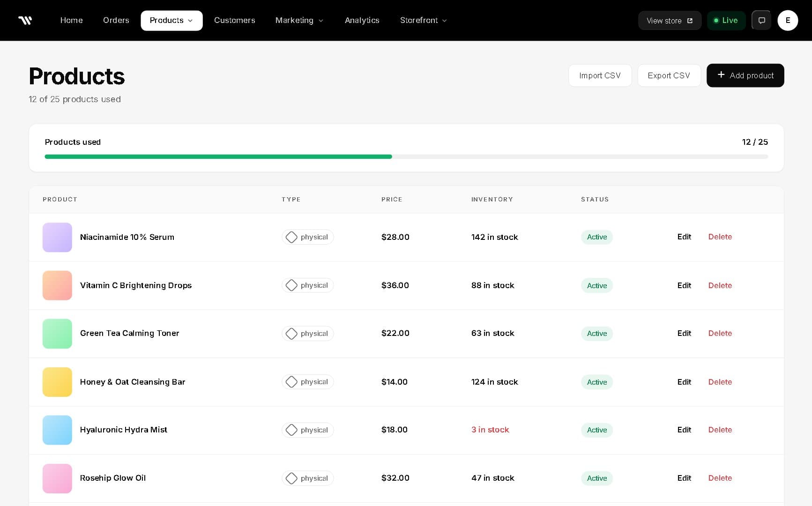Click the blue Hyaluronic Hydra Mist thumbnail
Image resolution: width=812 pixels, height=506 pixels.
(57, 430)
